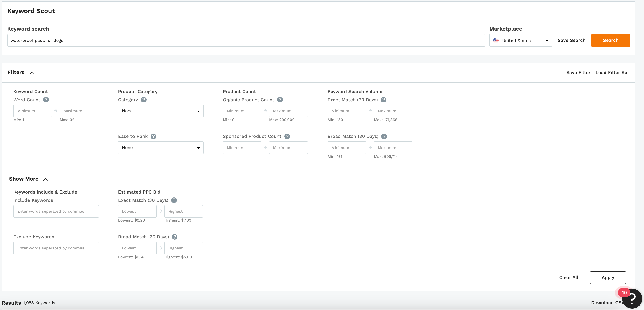Click PPC Bid Broad Match Highest field
This screenshot has width=644, height=310.
tap(183, 248)
